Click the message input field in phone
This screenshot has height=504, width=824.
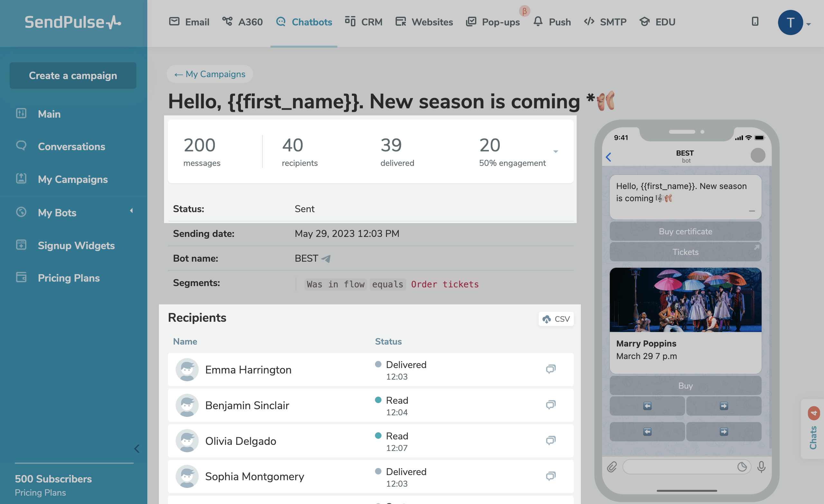tap(679, 467)
